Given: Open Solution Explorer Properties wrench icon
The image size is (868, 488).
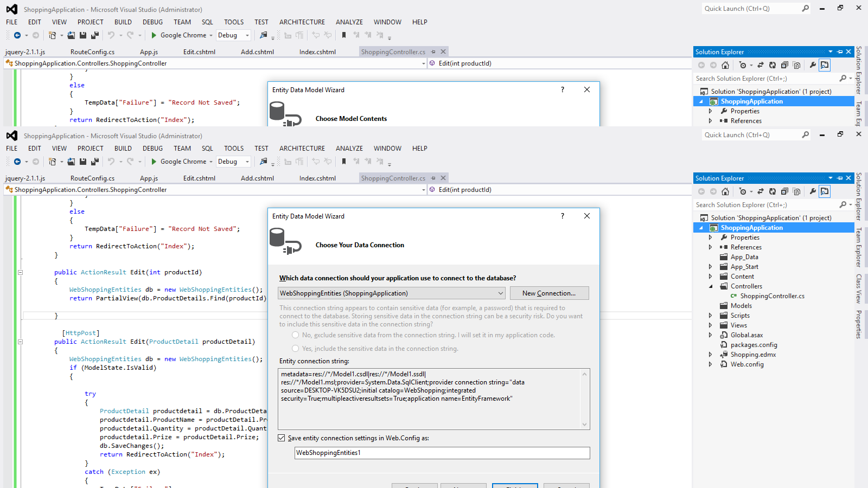Looking at the screenshot, I should (x=813, y=191).
